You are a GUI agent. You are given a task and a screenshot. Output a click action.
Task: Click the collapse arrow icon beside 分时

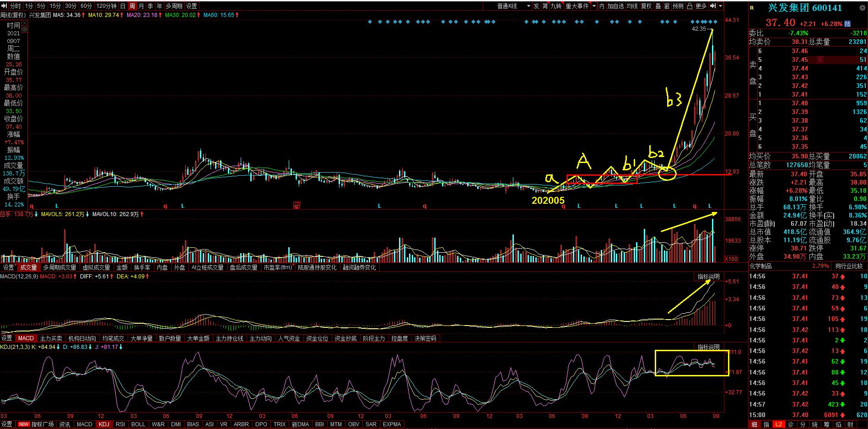pyautogui.click(x=5, y=6)
